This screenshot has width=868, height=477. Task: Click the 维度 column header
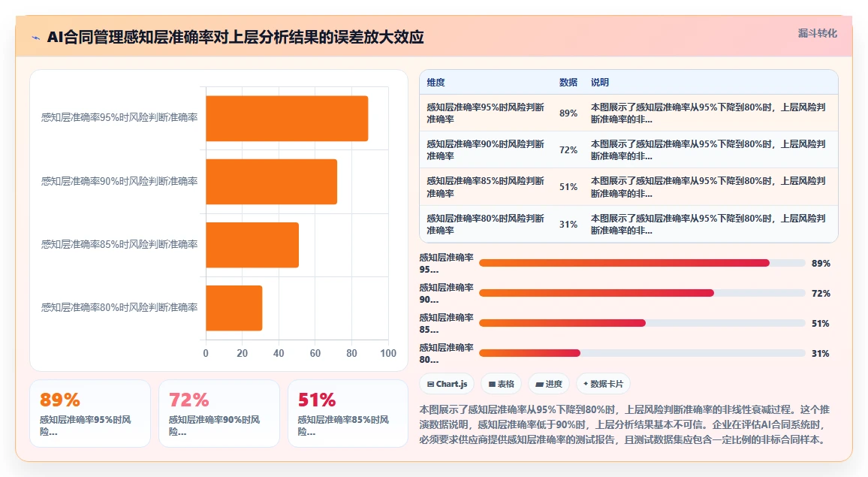[x=436, y=83]
